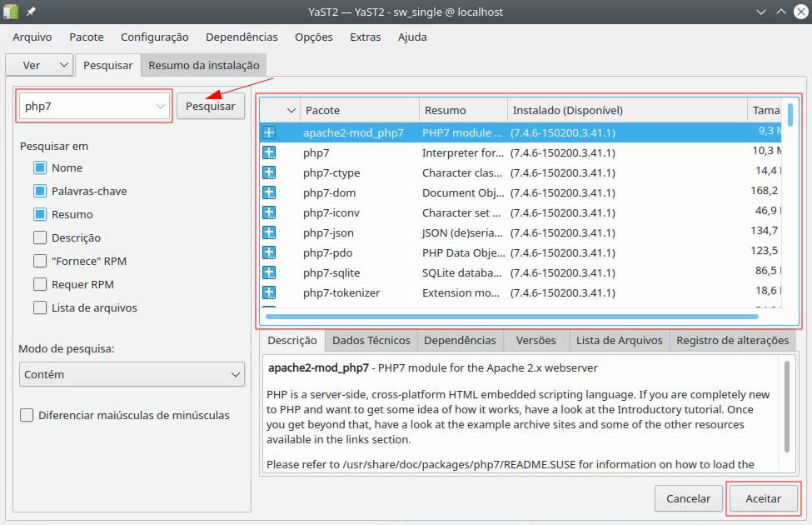The width and height of the screenshot is (812, 525).
Task: Click the status icon beside php7-sqlite
Action: click(x=269, y=272)
